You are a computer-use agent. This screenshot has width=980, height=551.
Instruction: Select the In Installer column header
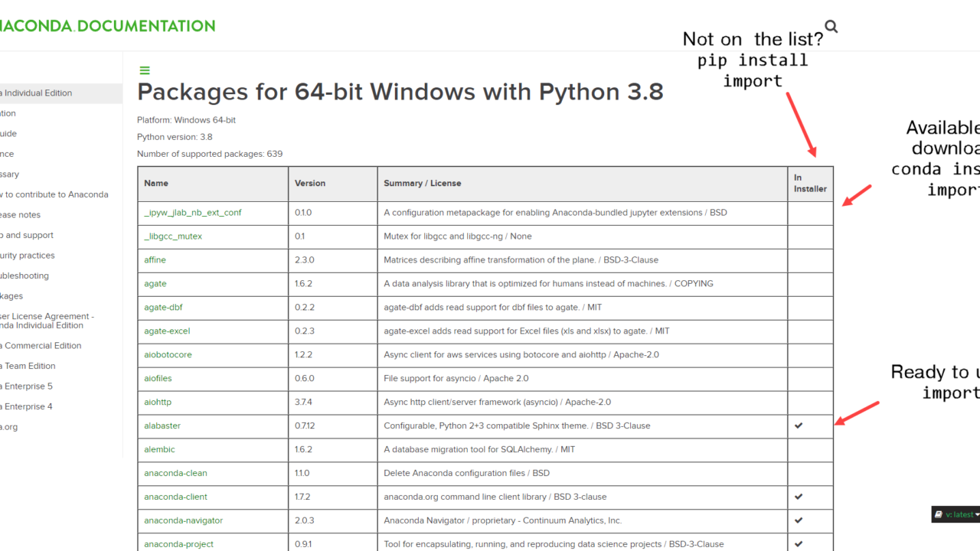pyautogui.click(x=809, y=184)
